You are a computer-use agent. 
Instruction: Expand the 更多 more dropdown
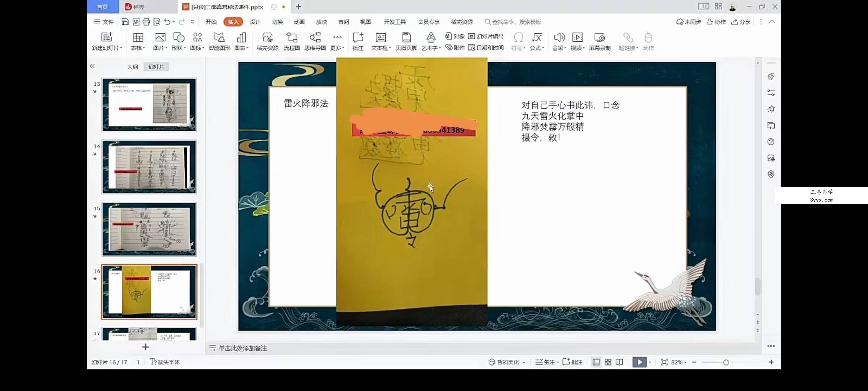pyautogui.click(x=337, y=41)
